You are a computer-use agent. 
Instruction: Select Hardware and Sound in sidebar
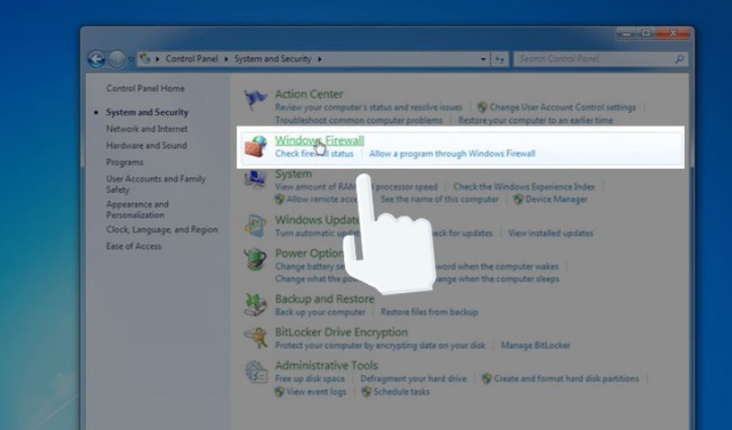pyautogui.click(x=146, y=145)
